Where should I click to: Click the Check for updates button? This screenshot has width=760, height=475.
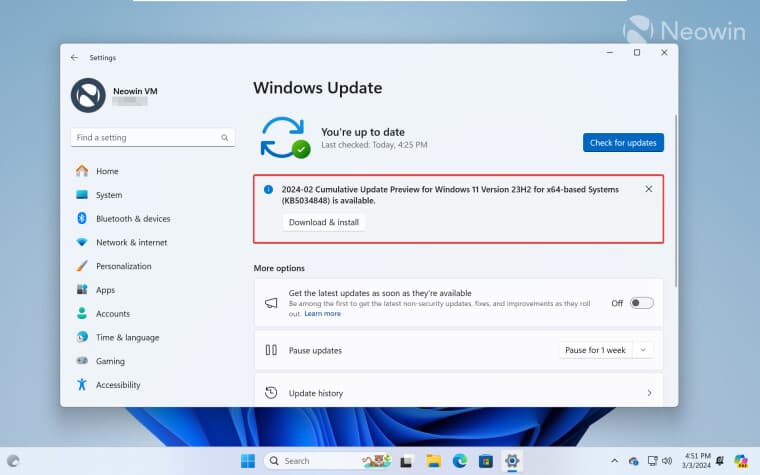(623, 142)
